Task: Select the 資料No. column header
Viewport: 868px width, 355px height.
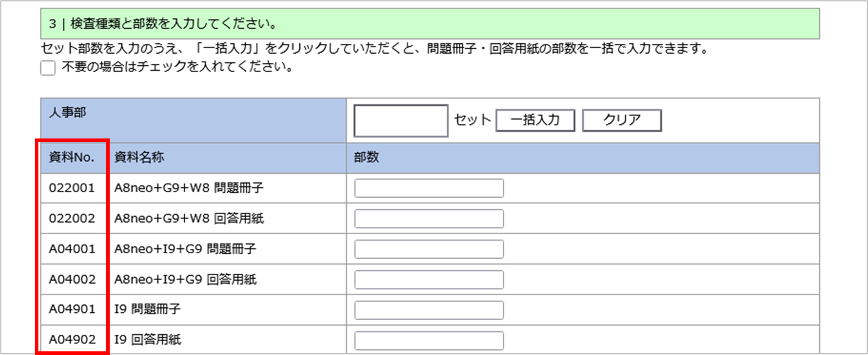Action: click(x=72, y=158)
